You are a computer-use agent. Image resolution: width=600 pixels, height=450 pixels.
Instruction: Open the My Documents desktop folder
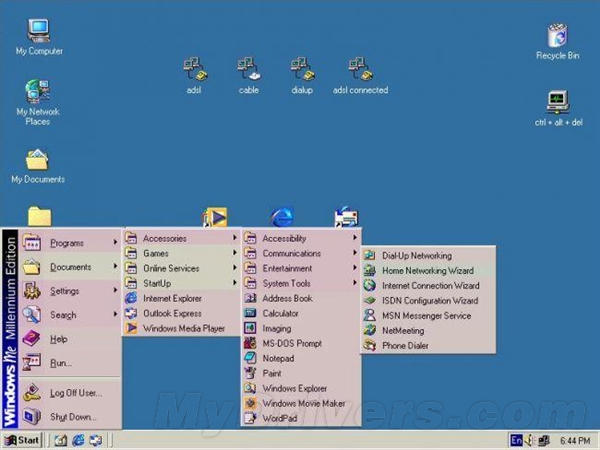[x=37, y=160]
